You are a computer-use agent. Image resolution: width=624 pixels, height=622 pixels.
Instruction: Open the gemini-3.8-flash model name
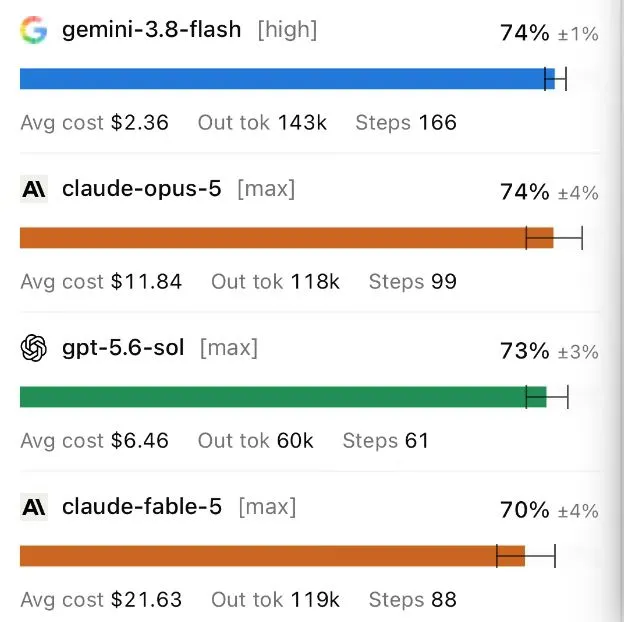152,30
